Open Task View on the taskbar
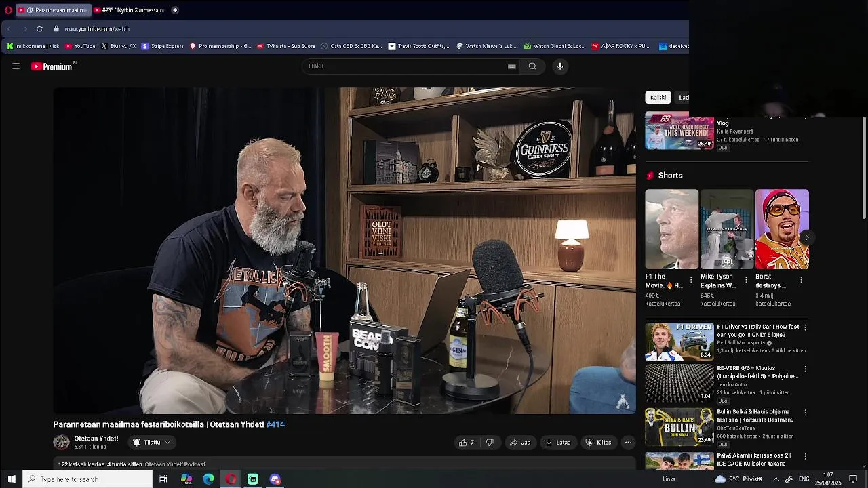 click(x=163, y=479)
